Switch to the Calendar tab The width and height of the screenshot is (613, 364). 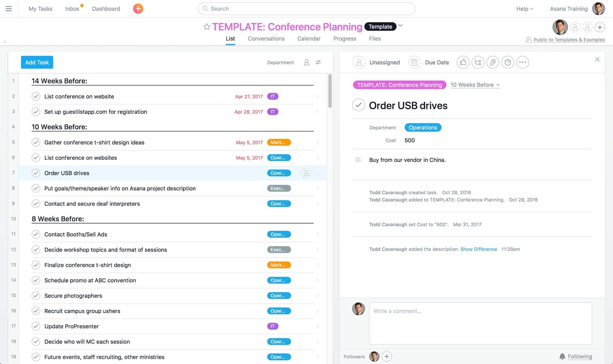(x=309, y=39)
